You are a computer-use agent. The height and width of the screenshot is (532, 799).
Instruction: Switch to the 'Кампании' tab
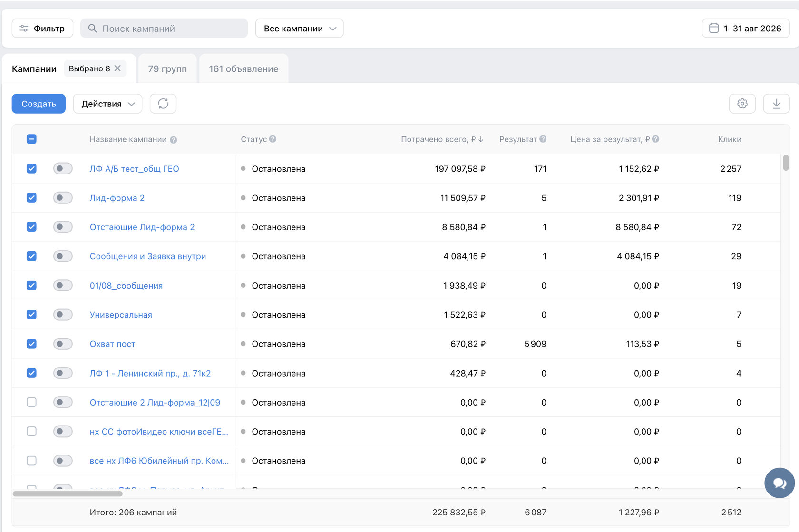coord(34,69)
